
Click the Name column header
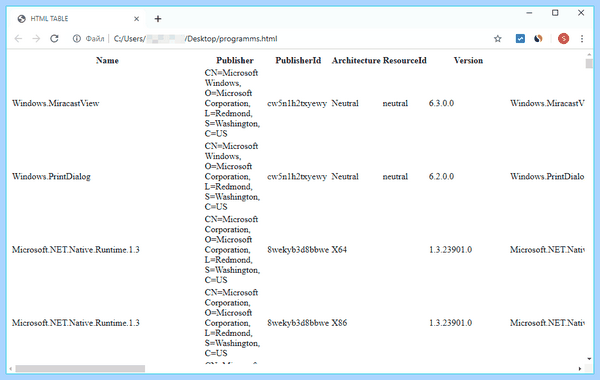click(107, 60)
